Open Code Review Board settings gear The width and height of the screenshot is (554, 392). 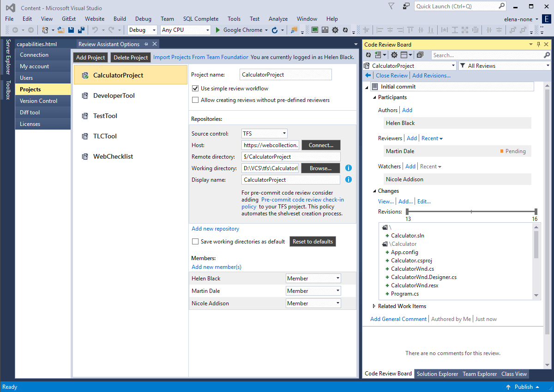point(394,55)
